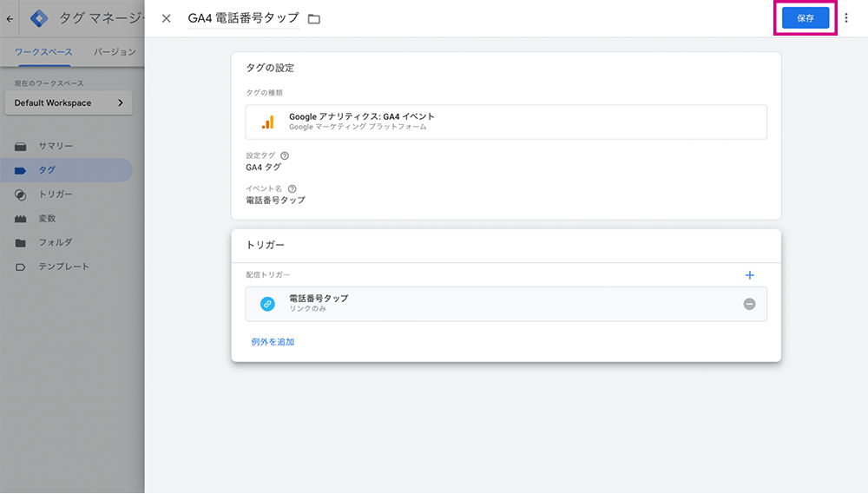
Task: Click the Tag Manager diamond logo
Action: (39, 18)
